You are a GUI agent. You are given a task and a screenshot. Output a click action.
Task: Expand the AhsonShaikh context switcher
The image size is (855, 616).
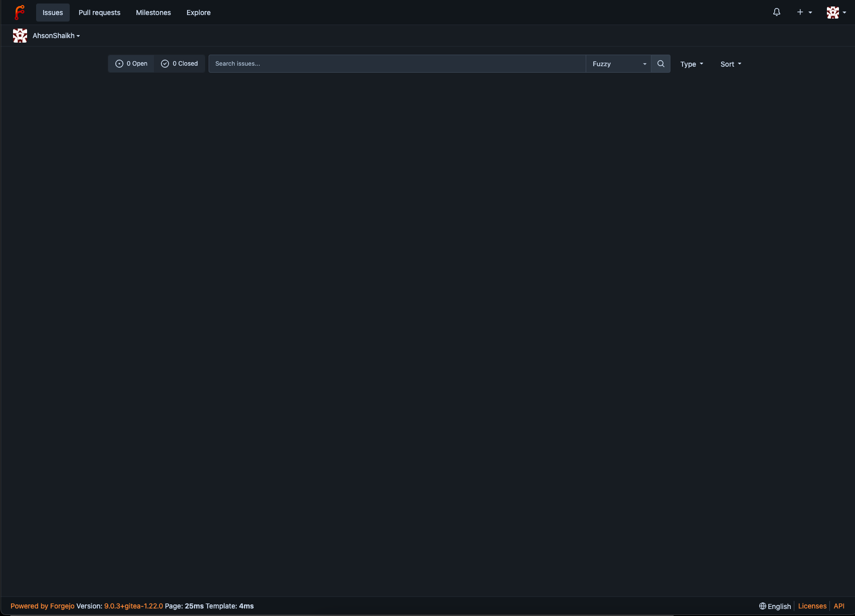tap(56, 36)
